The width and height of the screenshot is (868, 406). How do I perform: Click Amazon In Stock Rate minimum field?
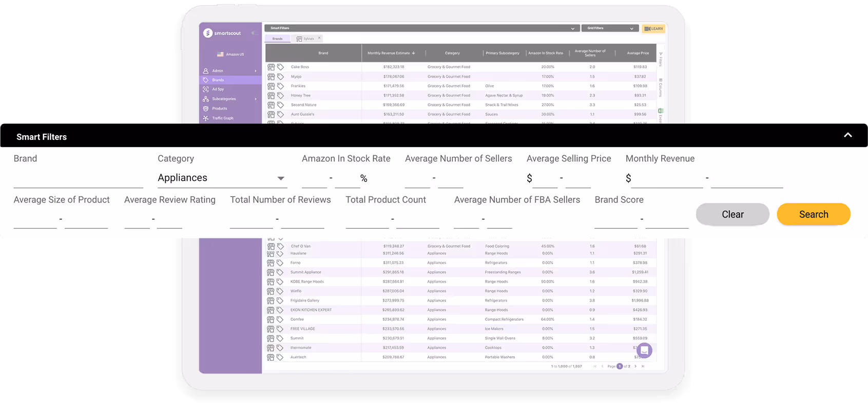314,178
